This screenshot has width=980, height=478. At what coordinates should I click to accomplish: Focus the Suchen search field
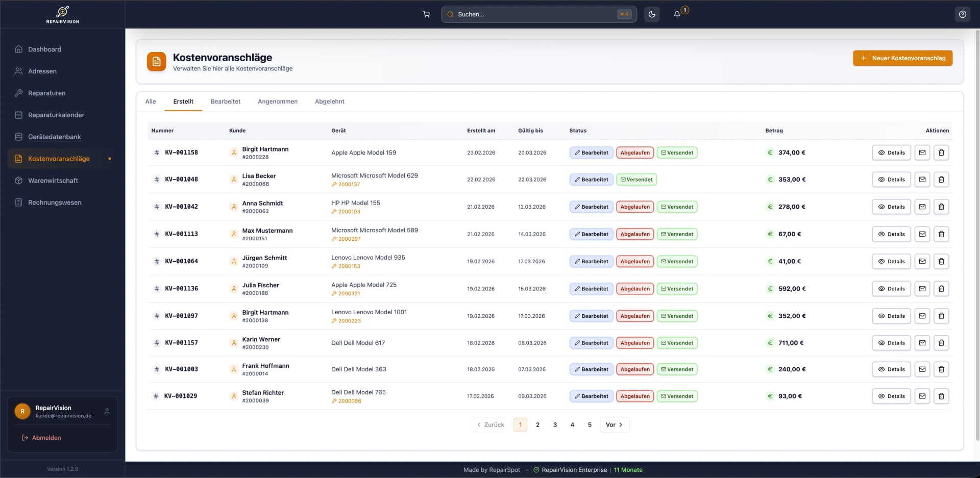click(536, 14)
